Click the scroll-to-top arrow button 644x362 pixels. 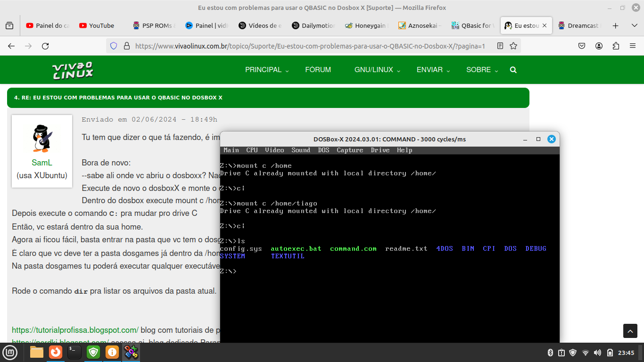(630, 331)
